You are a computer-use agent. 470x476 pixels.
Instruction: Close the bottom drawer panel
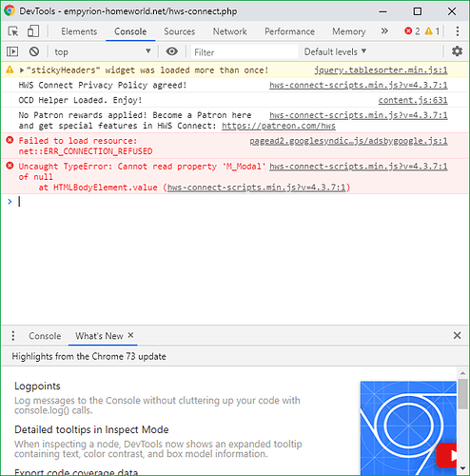pos(457,335)
